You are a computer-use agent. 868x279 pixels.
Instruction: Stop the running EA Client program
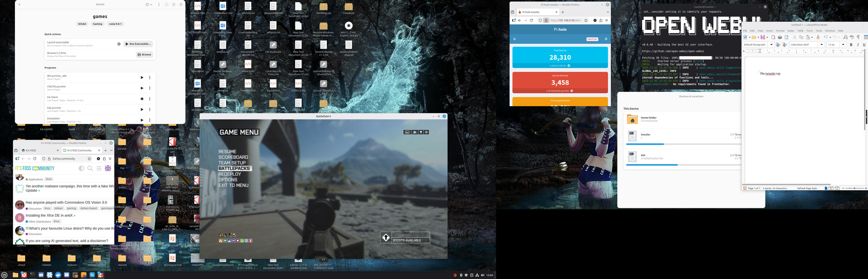(142, 99)
